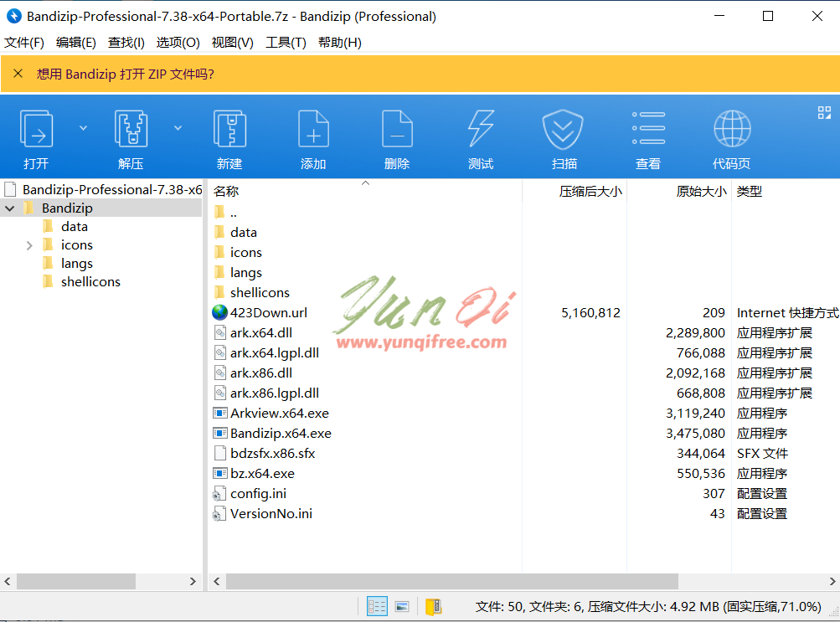Select the langs folder in file list
Viewport: 840px width, 622px height.
pos(246,272)
